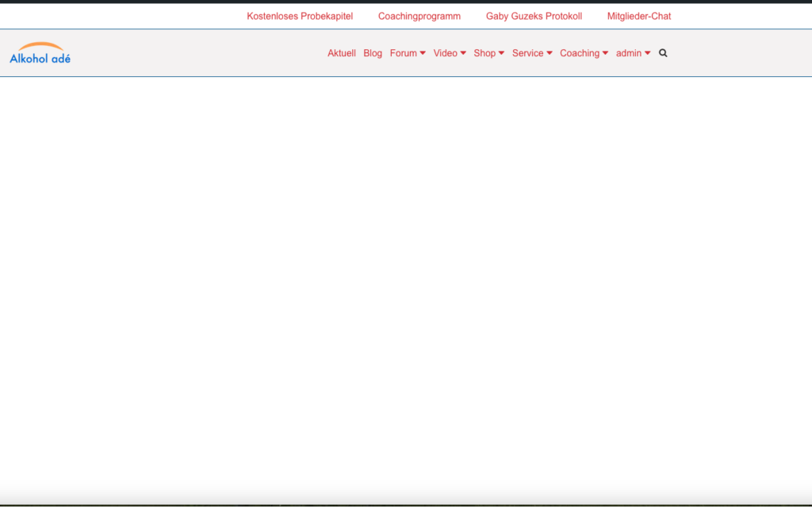This screenshot has height=507, width=812.
Task: Expand the arrow beside Service
Action: [x=550, y=53]
